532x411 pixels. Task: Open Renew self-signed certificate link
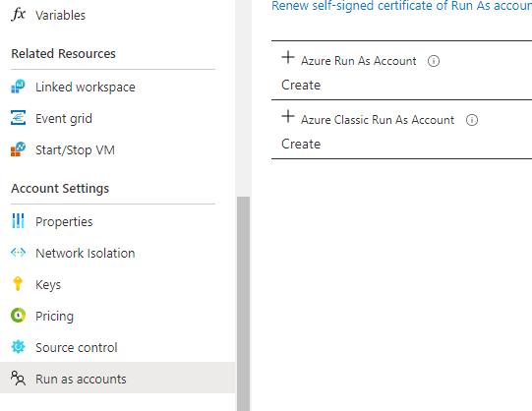click(x=402, y=6)
